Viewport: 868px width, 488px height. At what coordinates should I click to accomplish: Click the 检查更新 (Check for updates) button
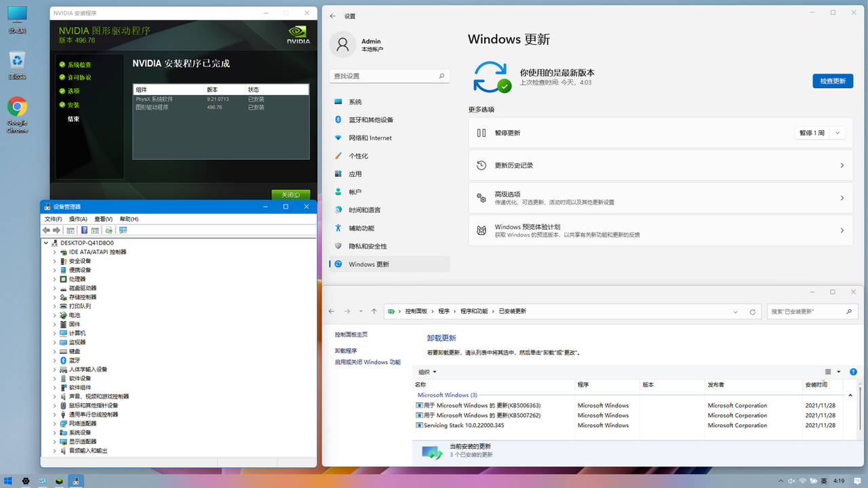pos(833,81)
